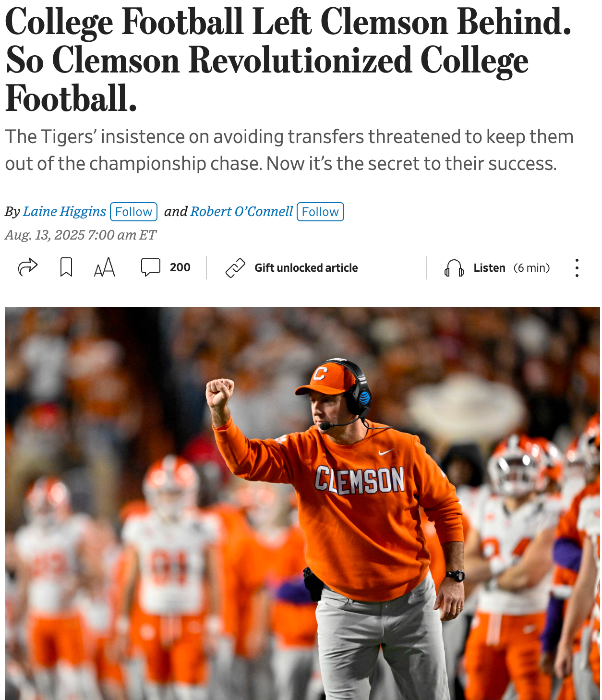Click the Tigers' insistence subheadline text

click(x=289, y=150)
